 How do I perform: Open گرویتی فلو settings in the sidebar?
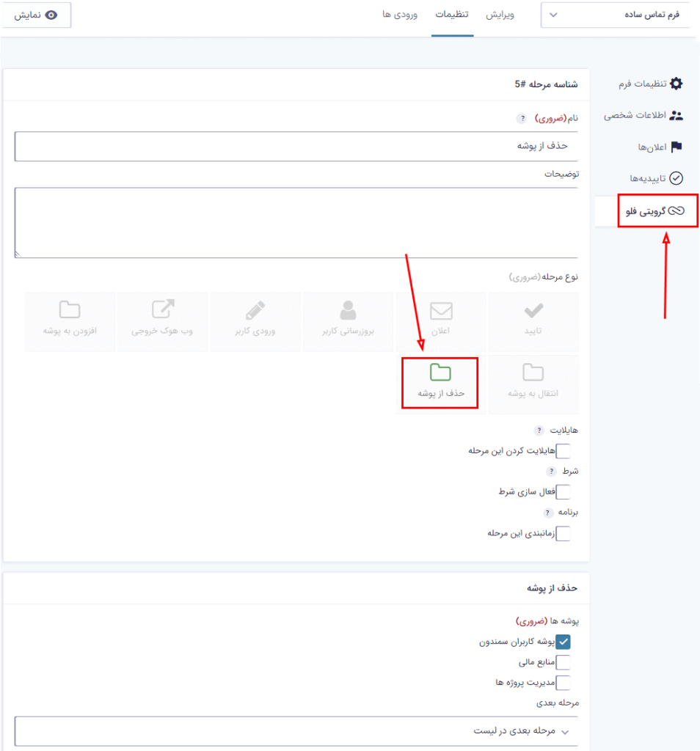(655, 211)
